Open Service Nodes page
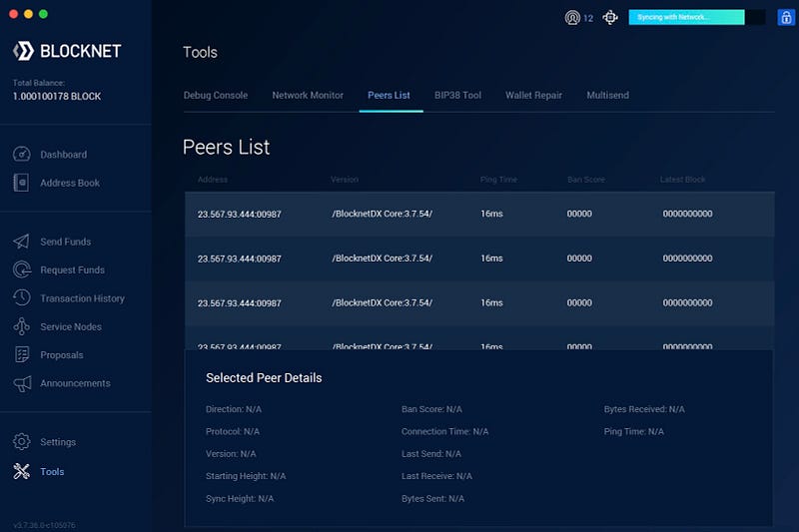Image resolution: width=799 pixels, height=532 pixels. pos(71,326)
